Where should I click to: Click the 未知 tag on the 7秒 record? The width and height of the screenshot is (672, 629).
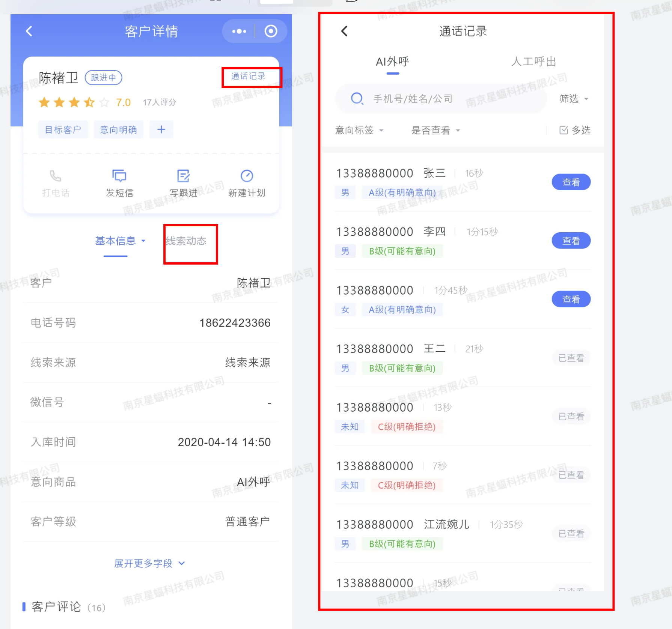350,485
